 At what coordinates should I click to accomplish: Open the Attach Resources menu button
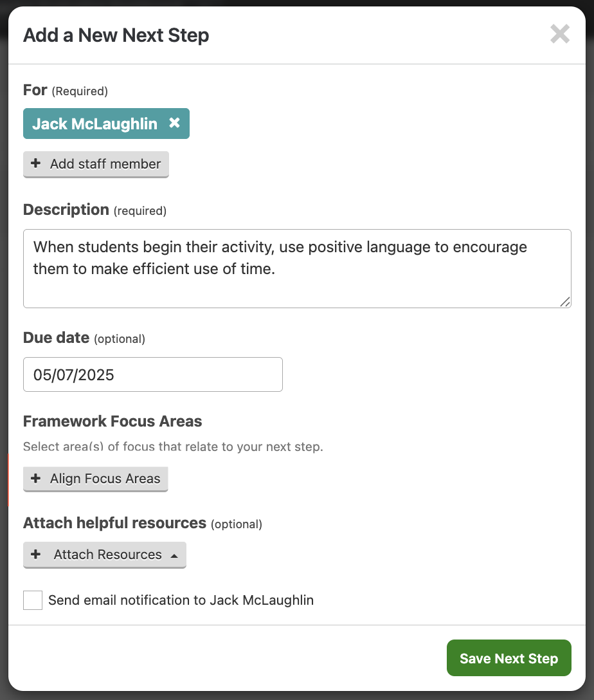104,555
